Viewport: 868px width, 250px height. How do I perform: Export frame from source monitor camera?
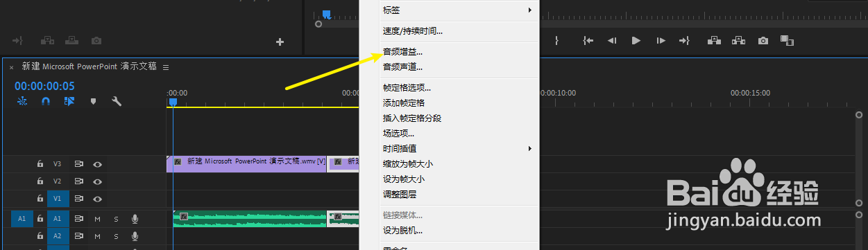97,41
